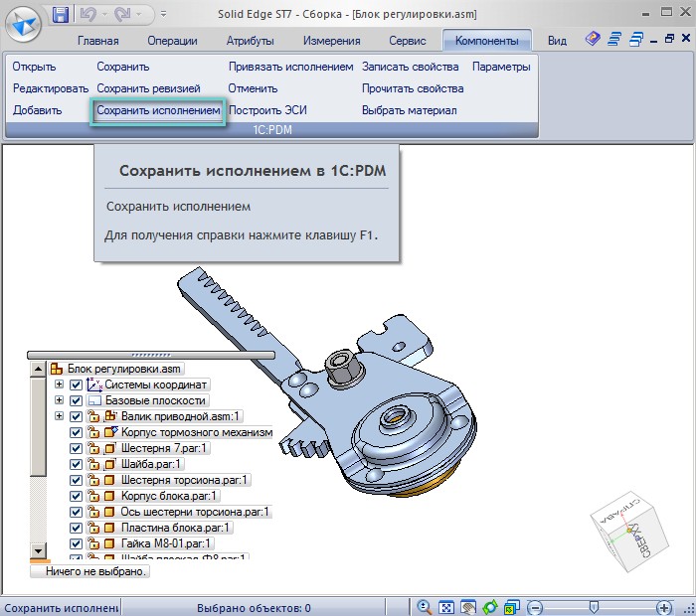The height and width of the screenshot is (616, 696).
Task: Click the Zoom Area magnifier icon
Action: (x=425, y=606)
